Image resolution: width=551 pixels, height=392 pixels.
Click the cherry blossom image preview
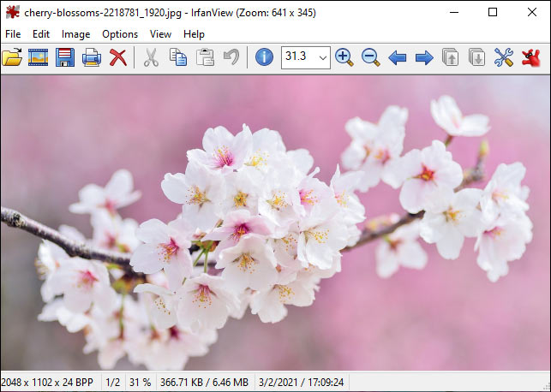pos(276,223)
